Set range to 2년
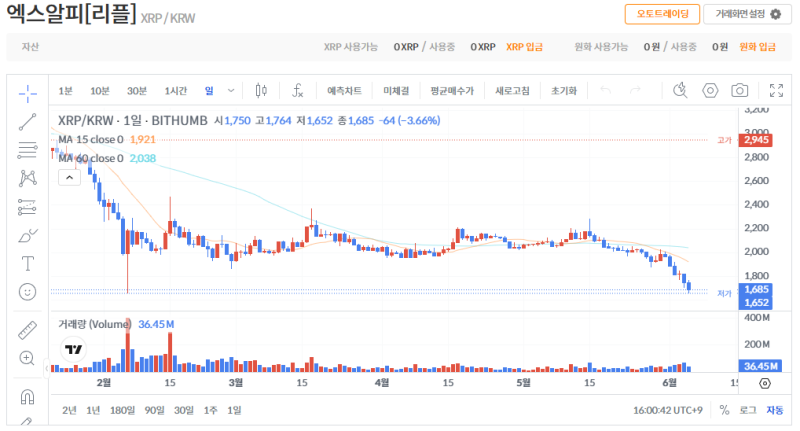Viewport: 800px width, 431px height. (x=69, y=410)
